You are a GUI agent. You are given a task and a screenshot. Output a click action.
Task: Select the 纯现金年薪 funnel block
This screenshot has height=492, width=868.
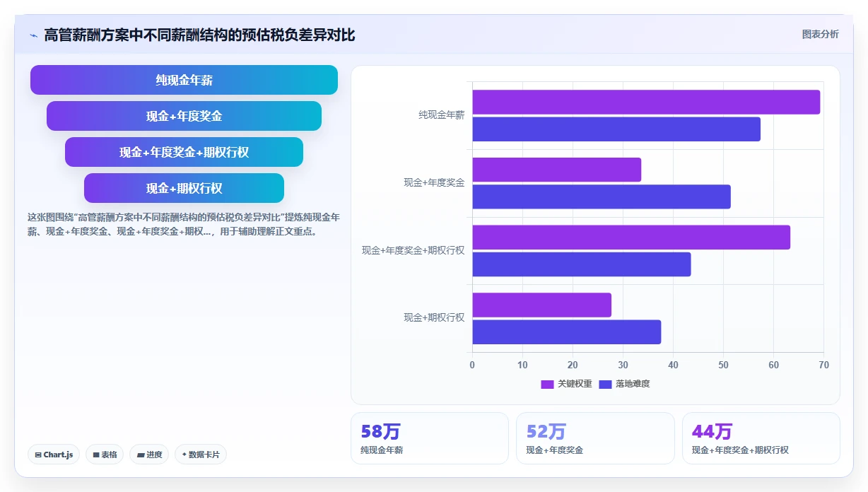[x=184, y=80]
